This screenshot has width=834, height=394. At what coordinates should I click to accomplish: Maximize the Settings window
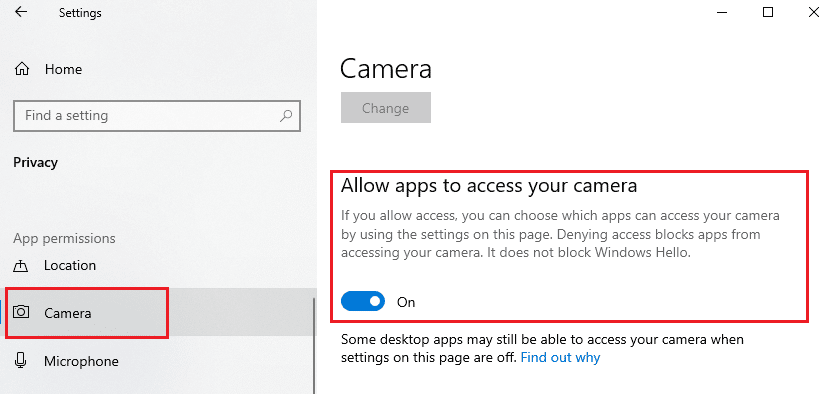[768, 12]
